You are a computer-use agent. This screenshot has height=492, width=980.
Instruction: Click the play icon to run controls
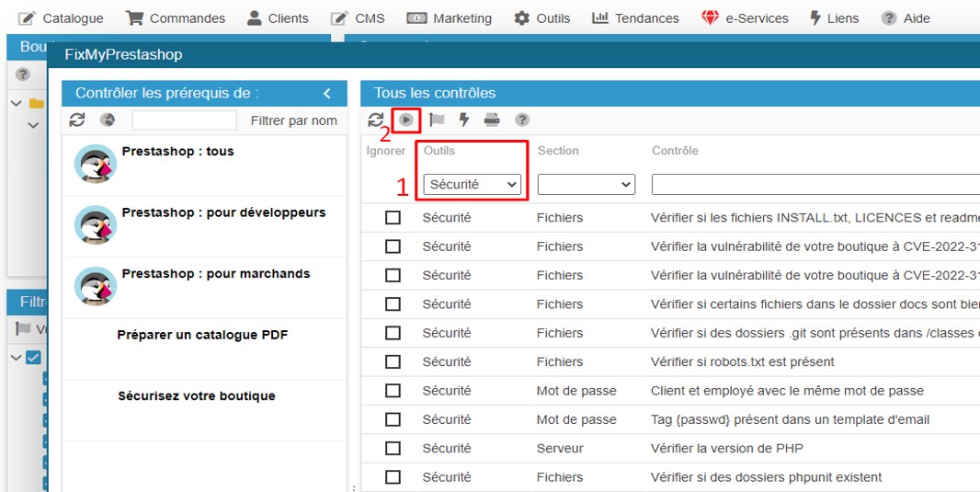point(405,120)
